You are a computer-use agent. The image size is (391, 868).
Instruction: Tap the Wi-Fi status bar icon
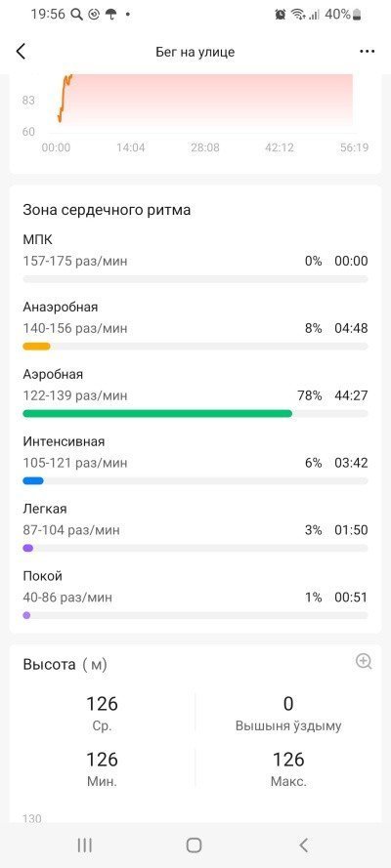[x=299, y=15]
